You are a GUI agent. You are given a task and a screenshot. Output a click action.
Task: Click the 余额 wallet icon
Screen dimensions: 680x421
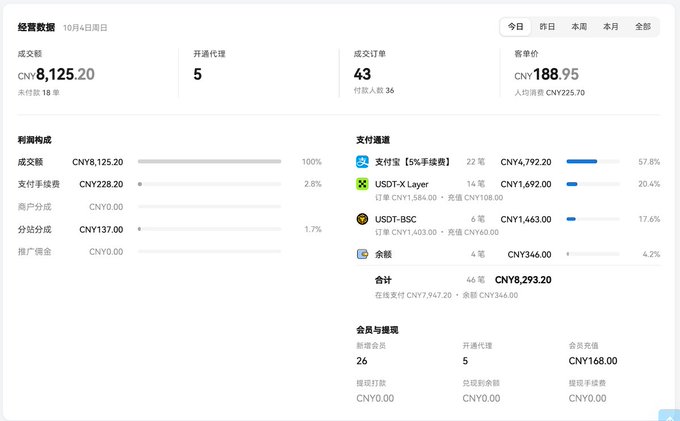coord(362,254)
